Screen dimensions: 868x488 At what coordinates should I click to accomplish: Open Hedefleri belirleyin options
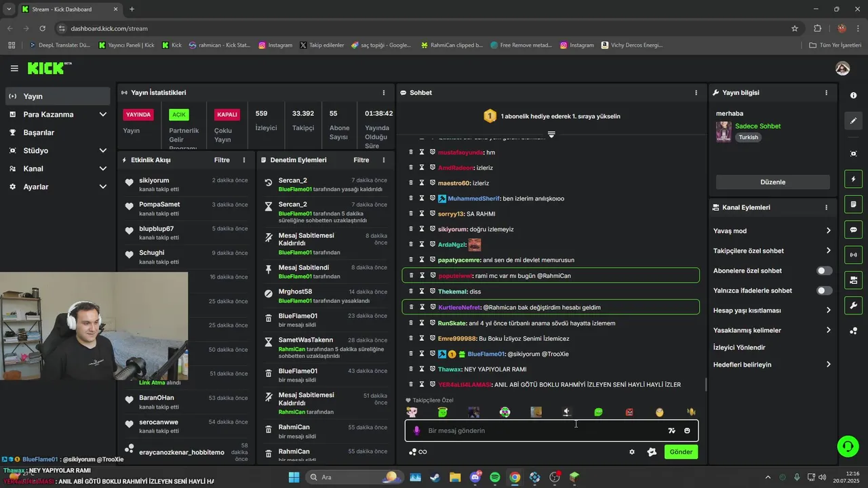tap(772, 364)
